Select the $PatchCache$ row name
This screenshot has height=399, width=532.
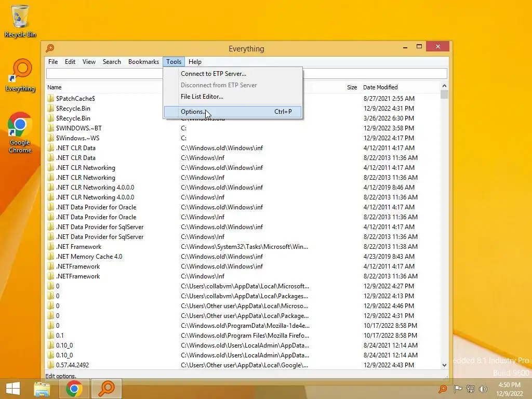(75, 98)
